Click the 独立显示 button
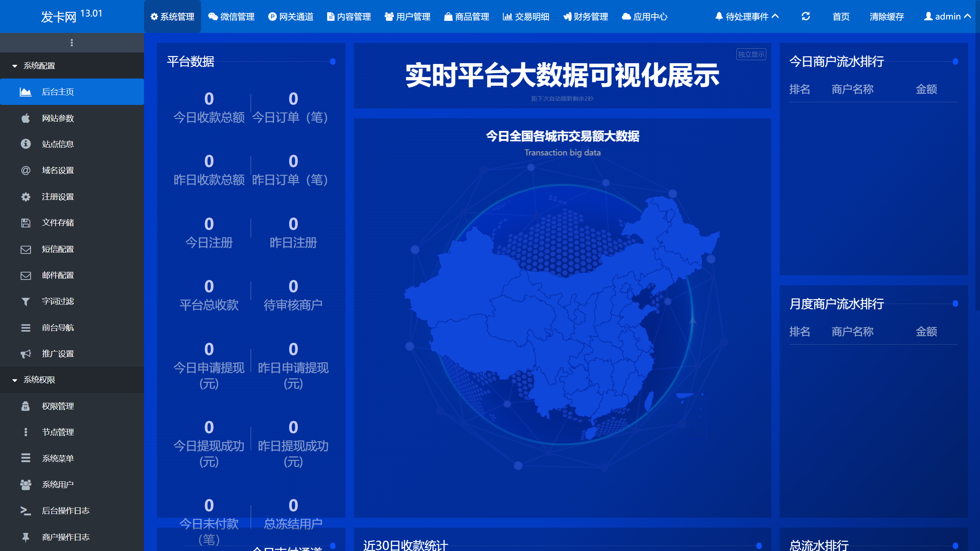Image resolution: width=980 pixels, height=551 pixels. [x=751, y=54]
